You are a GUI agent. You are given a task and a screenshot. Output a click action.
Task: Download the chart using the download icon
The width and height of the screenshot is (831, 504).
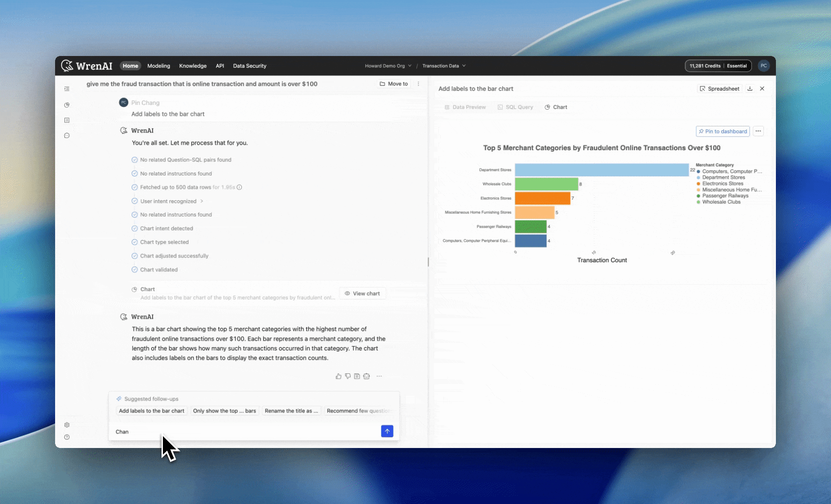[x=750, y=89]
